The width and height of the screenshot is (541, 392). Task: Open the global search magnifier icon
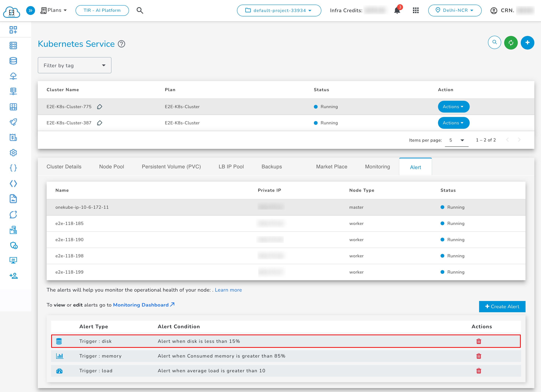140,10
